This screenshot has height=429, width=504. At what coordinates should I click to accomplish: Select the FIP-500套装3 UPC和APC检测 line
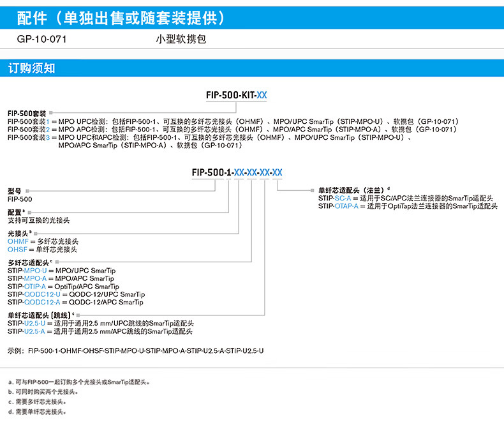pyautogui.click(x=209, y=142)
